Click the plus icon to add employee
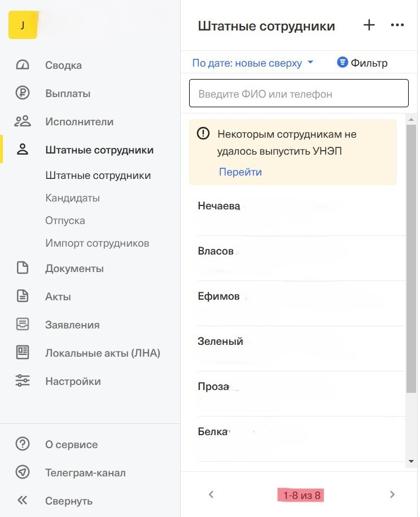Screen dimensions: 420x517 point(369,25)
